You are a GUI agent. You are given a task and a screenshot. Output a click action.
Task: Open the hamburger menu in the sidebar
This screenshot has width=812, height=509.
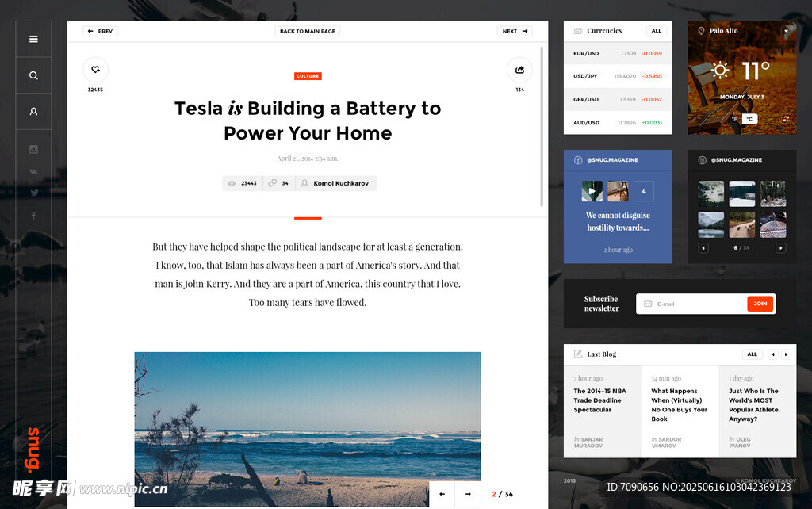(33, 39)
